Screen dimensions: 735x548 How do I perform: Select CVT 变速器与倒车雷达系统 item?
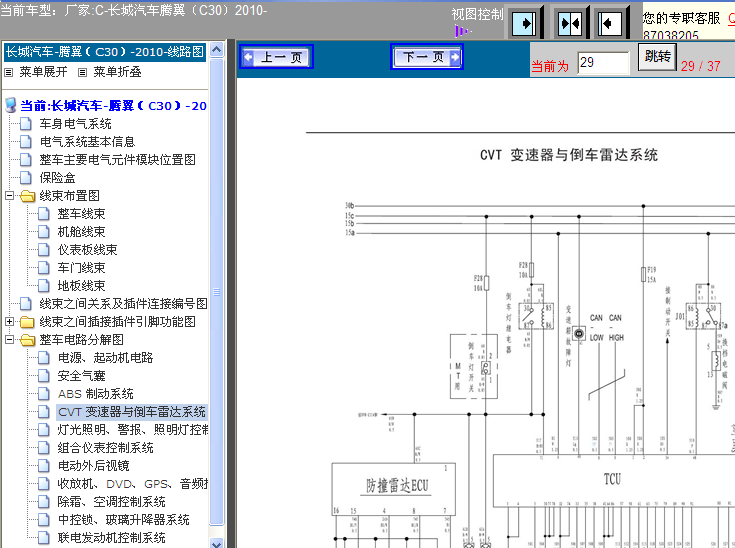[132, 412]
